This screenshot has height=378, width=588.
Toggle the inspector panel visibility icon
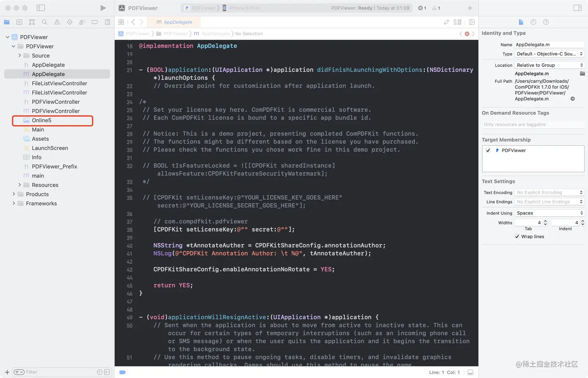pyautogui.click(x=577, y=8)
